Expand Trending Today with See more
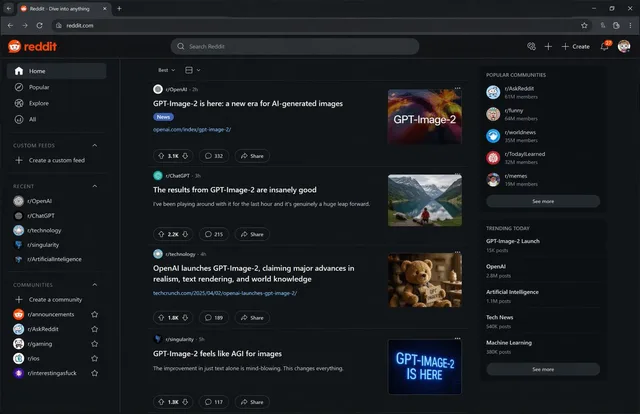 [543, 369]
